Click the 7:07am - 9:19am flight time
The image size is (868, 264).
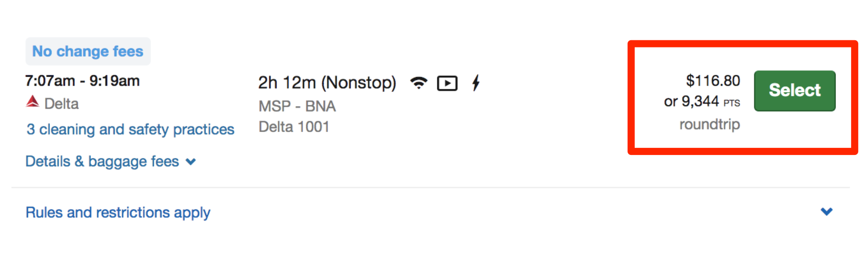pos(83,81)
